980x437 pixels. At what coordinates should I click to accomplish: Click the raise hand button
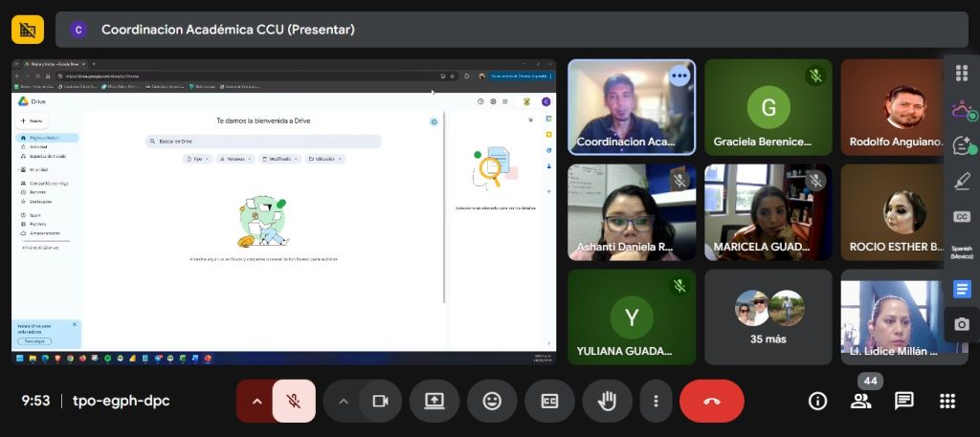(607, 401)
